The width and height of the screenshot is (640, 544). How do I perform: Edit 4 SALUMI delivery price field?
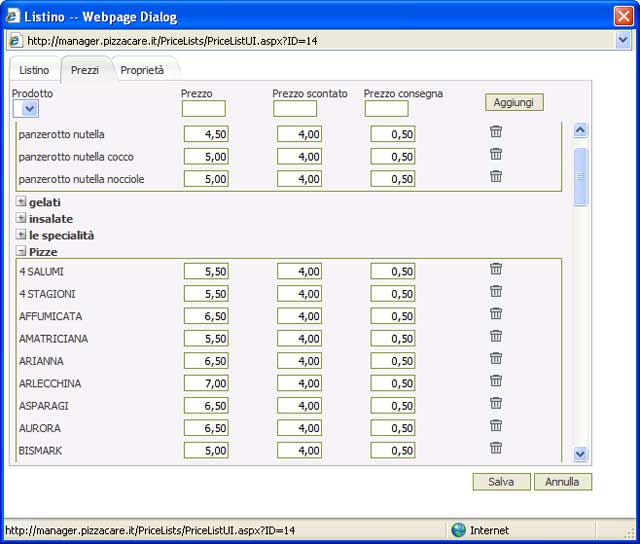tap(393, 271)
